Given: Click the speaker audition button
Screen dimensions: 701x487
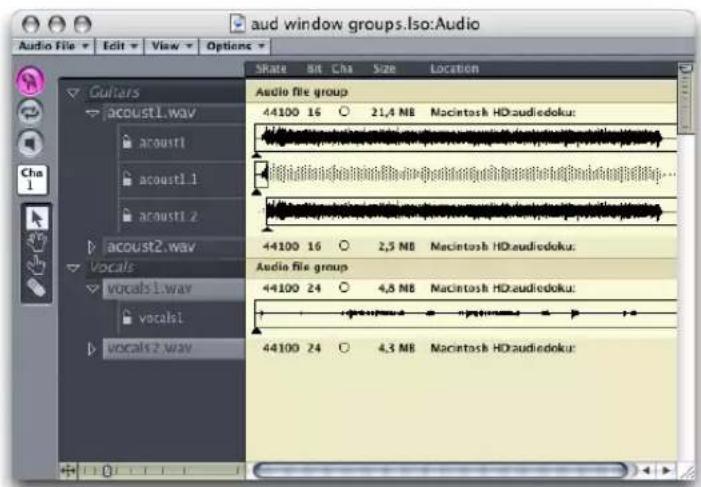Looking at the screenshot, I should (x=30, y=144).
